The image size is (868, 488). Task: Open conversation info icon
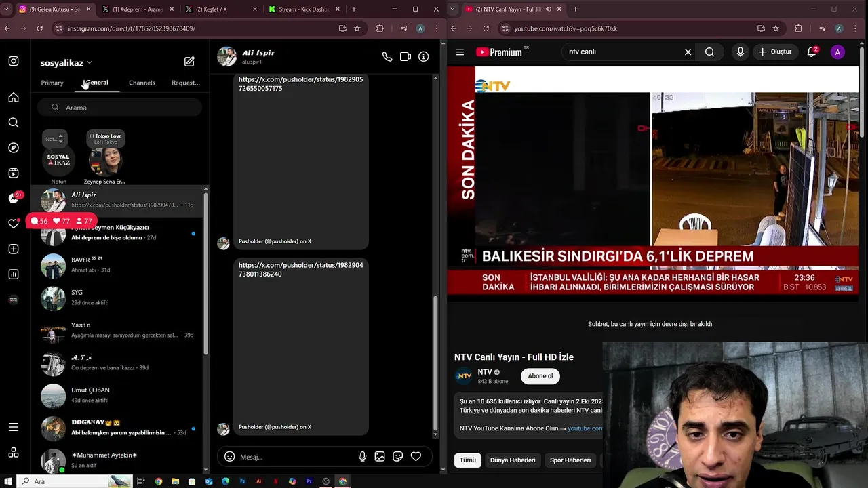pos(424,57)
